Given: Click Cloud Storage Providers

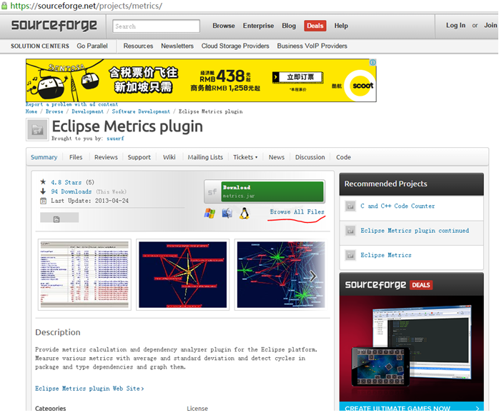Looking at the screenshot, I should point(235,46).
